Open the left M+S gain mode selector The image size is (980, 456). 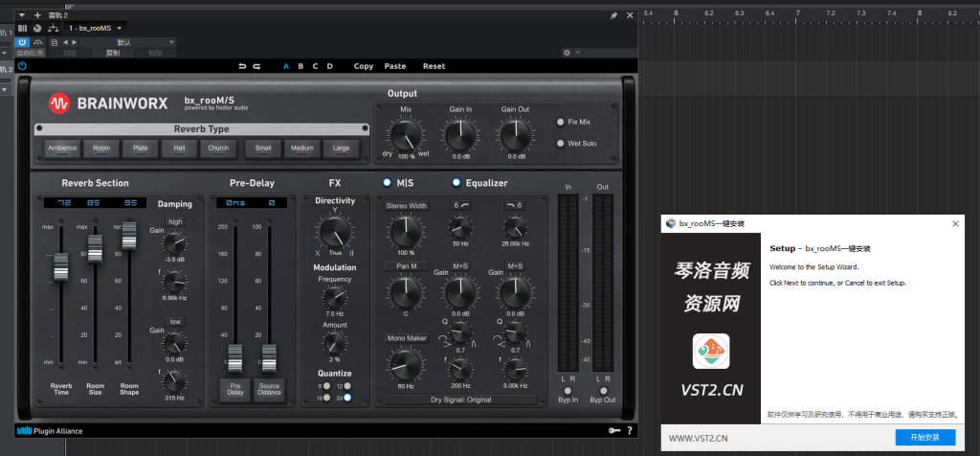click(x=460, y=266)
